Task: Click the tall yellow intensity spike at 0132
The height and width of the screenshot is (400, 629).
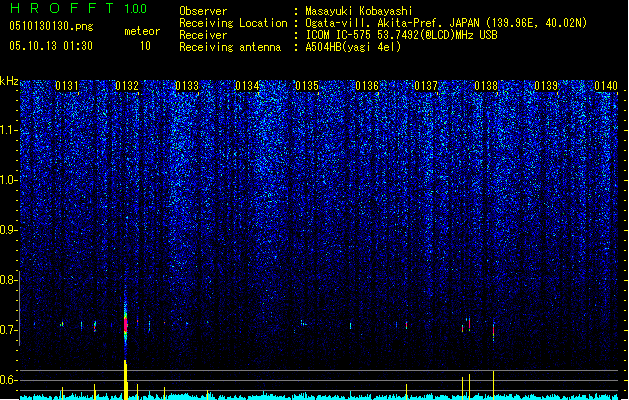Action: (126, 380)
